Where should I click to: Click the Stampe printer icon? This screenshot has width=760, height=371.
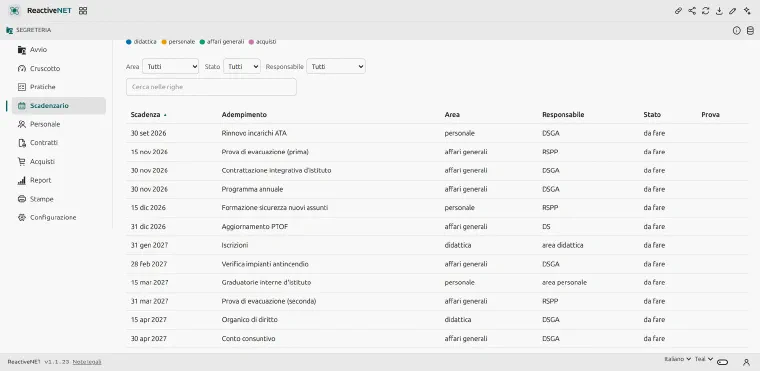point(21,199)
